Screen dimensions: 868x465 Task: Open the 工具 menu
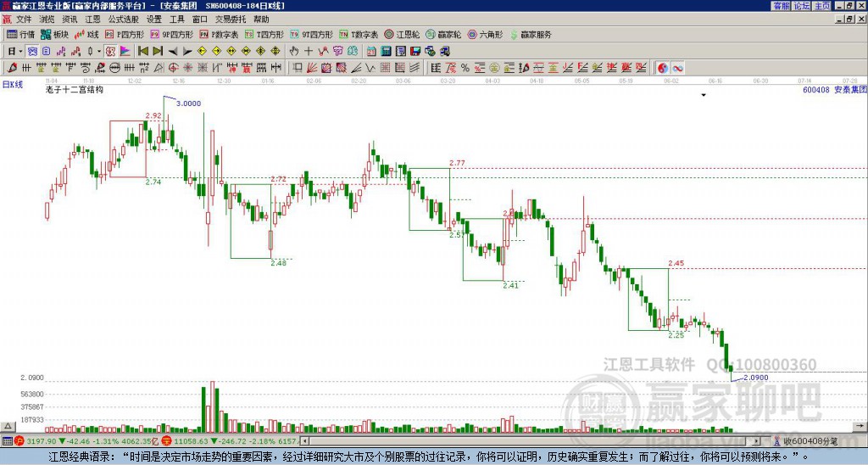coord(177,20)
